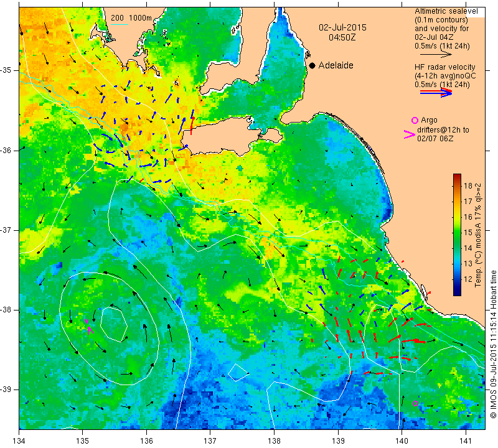Click the '200 1000m' isobath label
498x448 pixels.
pyautogui.click(x=131, y=18)
